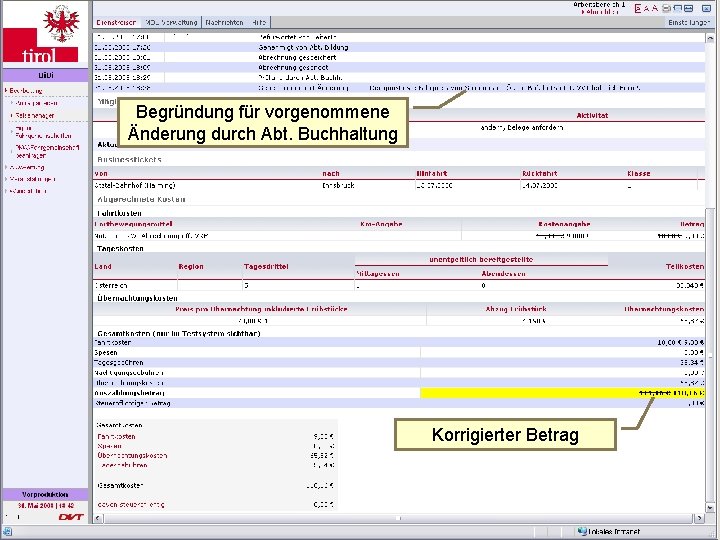Click the purple sidebar title bar under the logo
Screen dimensions: 720x540
tap(45, 75)
